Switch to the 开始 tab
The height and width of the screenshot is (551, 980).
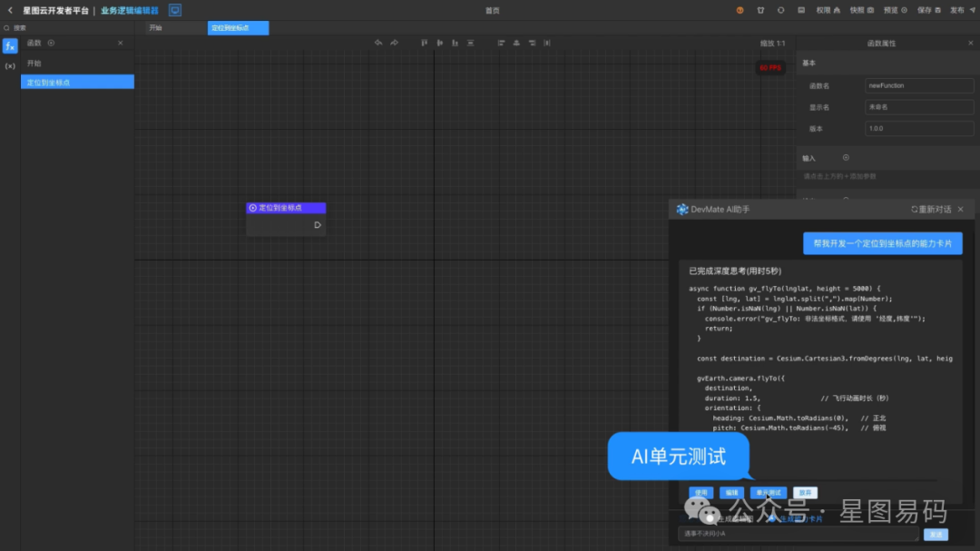pyautogui.click(x=176, y=27)
